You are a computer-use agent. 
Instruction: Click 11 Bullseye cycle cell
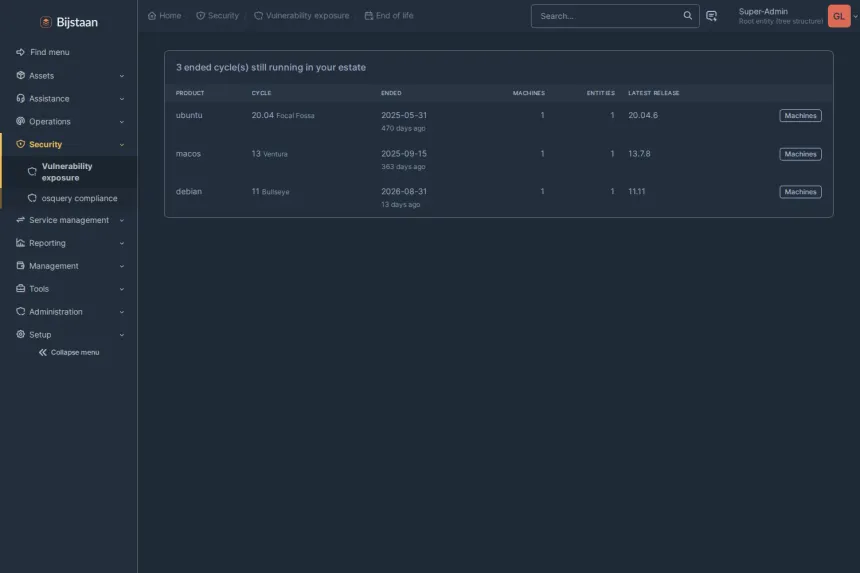pyautogui.click(x=270, y=191)
